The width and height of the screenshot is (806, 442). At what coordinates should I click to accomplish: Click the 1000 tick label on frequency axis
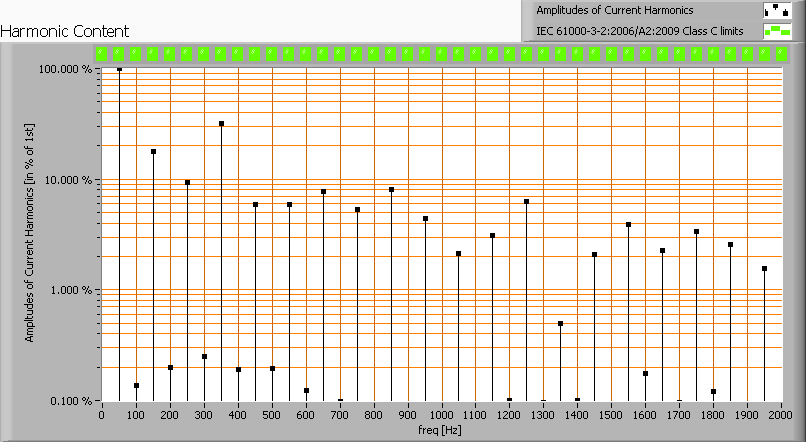441,413
